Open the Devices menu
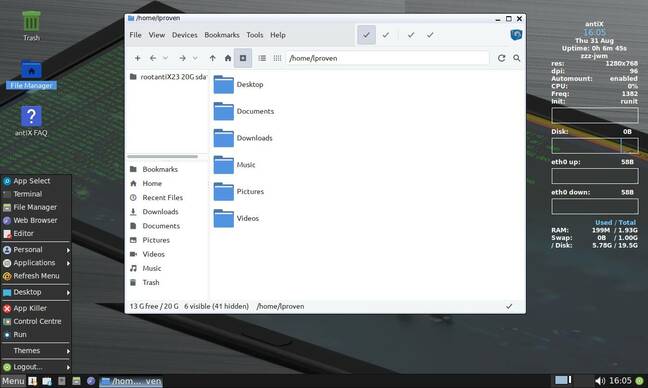The width and height of the screenshot is (648, 388). pos(184,35)
